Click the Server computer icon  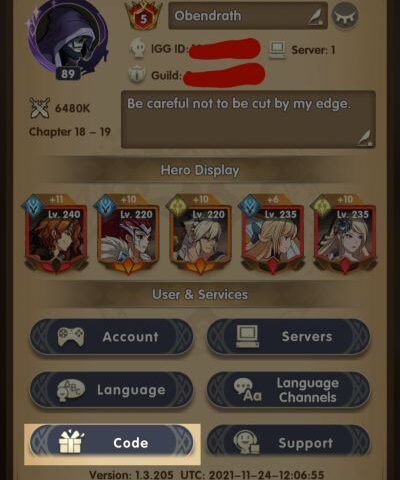277,50
